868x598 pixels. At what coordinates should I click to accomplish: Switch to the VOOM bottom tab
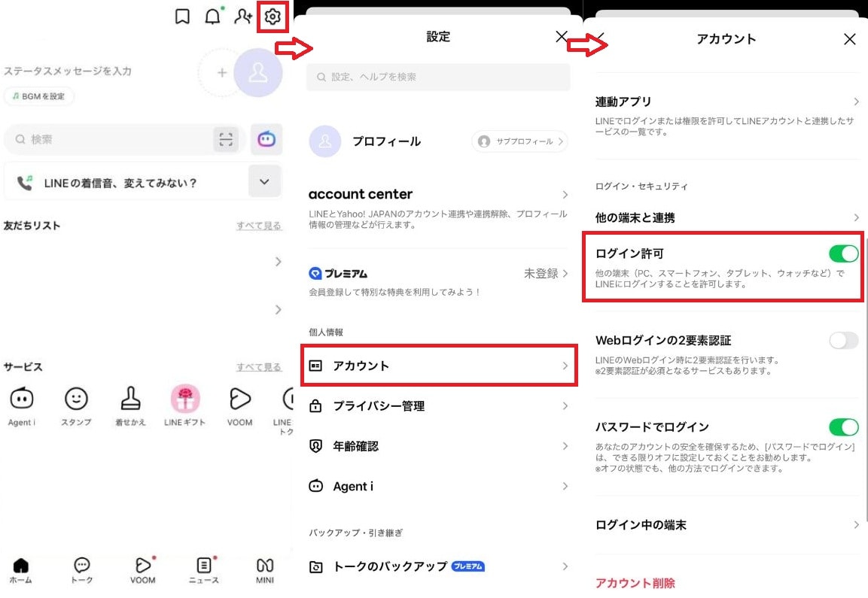click(x=143, y=571)
